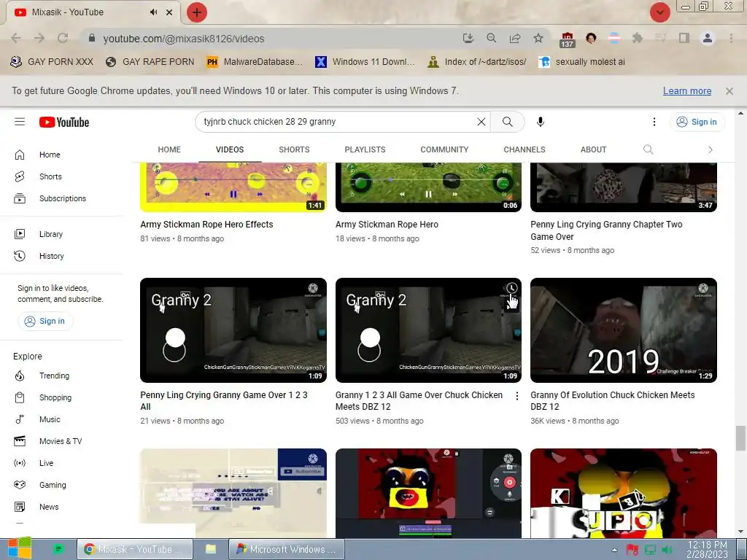The width and height of the screenshot is (747, 560).
Task: Dismiss the Chrome update notification bar
Action: coord(729,91)
